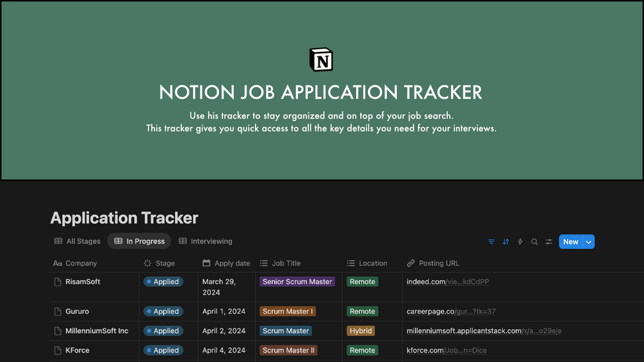Click the page icon beside MillenniumSoft Inc
644x362 pixels.
pyautogui.click(x=58, y=331)
